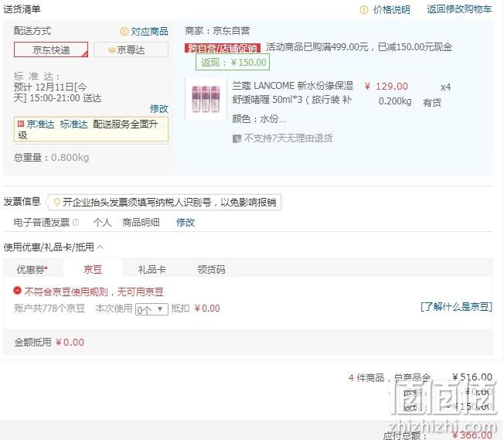Screen dimensions: 504x440
Task: Click the 商家：京东自营 label
Action: 217,31
